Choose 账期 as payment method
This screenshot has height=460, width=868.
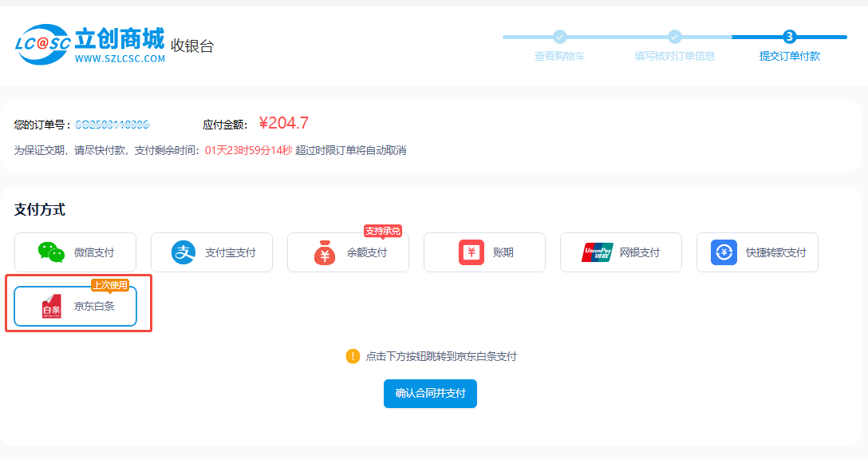click(x=503, y=252)
